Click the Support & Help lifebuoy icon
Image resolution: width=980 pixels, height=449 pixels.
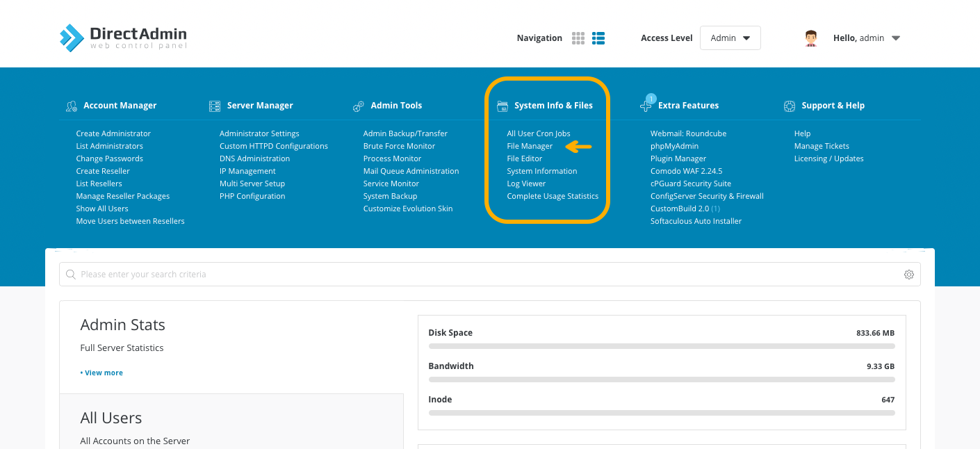click(x=790, y=106)
